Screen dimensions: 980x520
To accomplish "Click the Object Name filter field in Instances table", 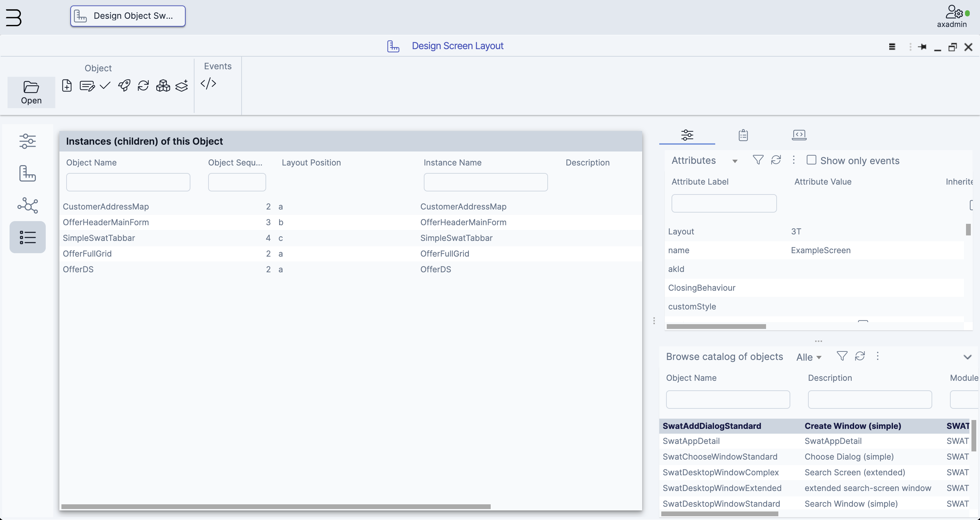I will click(x=128, y=182).
